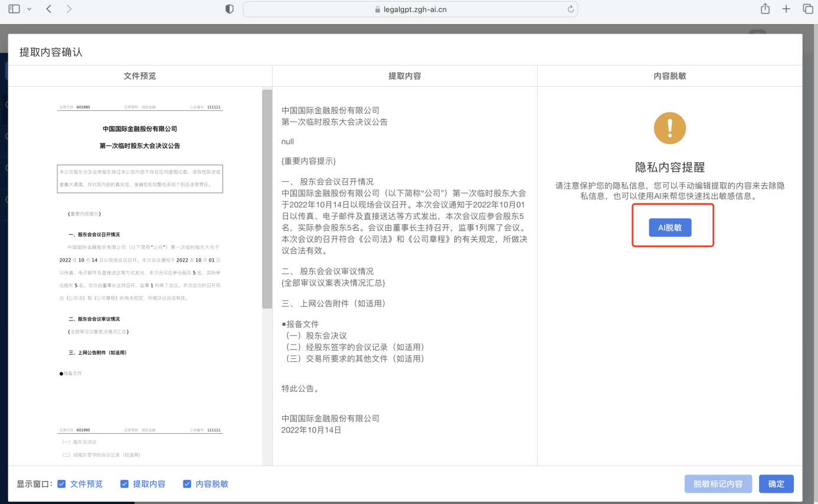Click the document preview title 中国国际金融股份有限公司
The height and width of the screenshot is (504, 818).
click(x=140, y=129)
